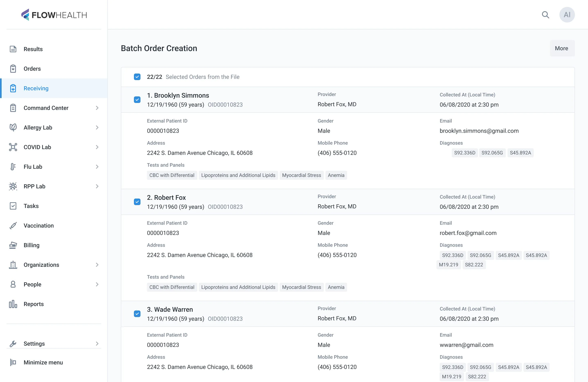
Task: Click the brooklyn.simmons@gmail.com email
Action: 479,131
